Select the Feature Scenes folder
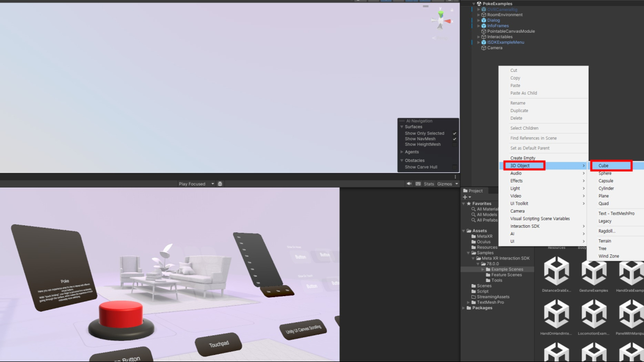Screen dimensions: 644x362 pyautogui.click(x=506, y=275)
